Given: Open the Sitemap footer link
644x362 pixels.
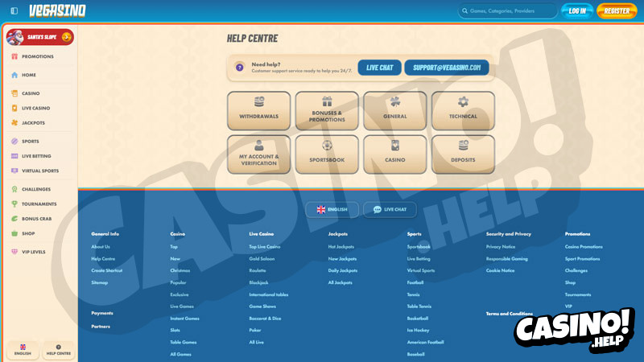Looking at the screenshot, I should [x=99, y=283].
